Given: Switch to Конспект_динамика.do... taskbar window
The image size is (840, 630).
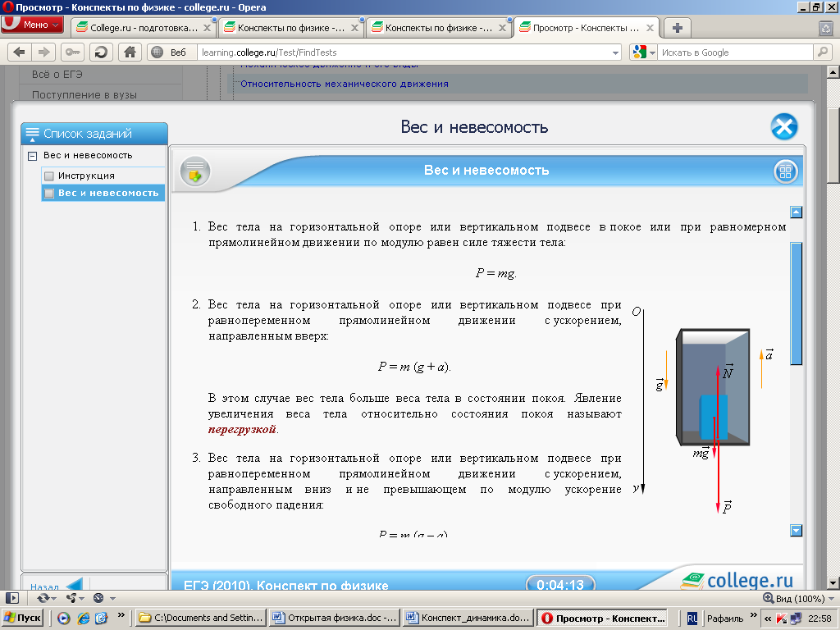Looking at the screenshot, I should pos(468,618).
